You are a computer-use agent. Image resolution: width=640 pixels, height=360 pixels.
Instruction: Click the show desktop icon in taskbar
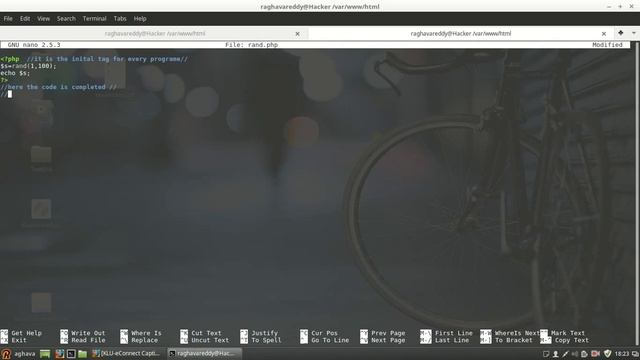pos(44,354)
